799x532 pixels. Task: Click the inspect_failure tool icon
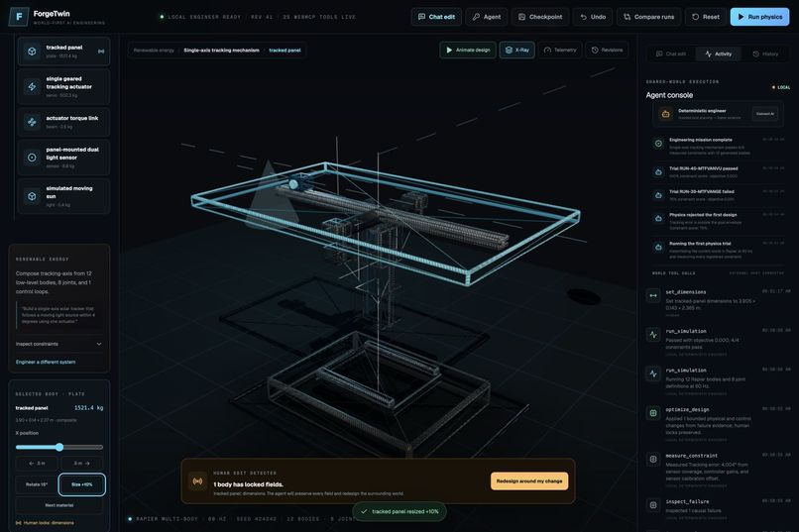pyautogui.click(x=653, y=504)
